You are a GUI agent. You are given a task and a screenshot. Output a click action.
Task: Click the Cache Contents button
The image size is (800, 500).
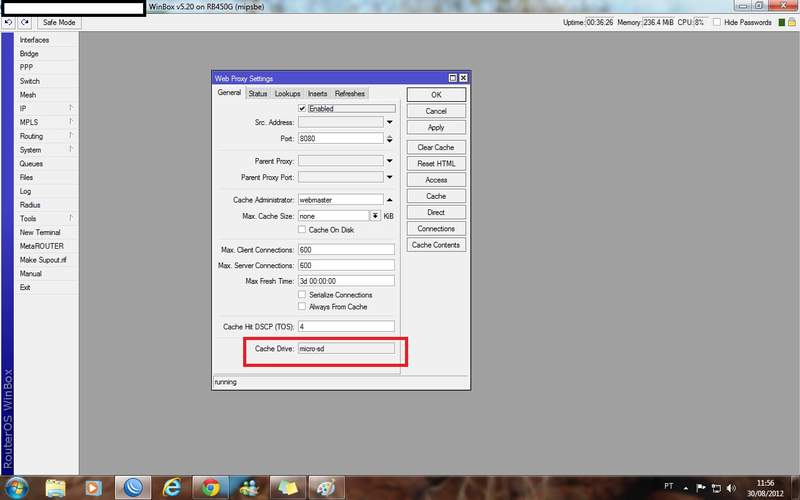[436, 245]
